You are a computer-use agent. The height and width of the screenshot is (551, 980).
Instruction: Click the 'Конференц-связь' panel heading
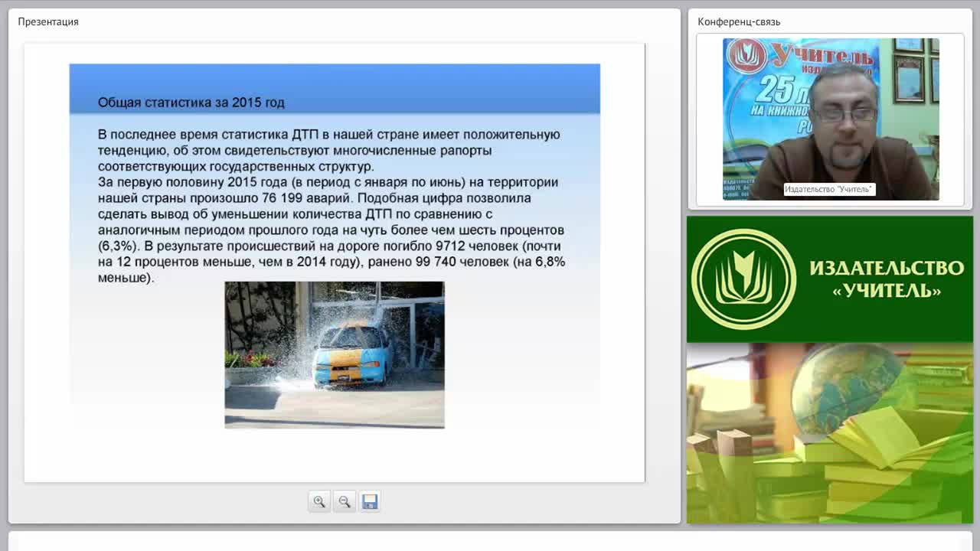pyautogui.click(x=739, y=21)
